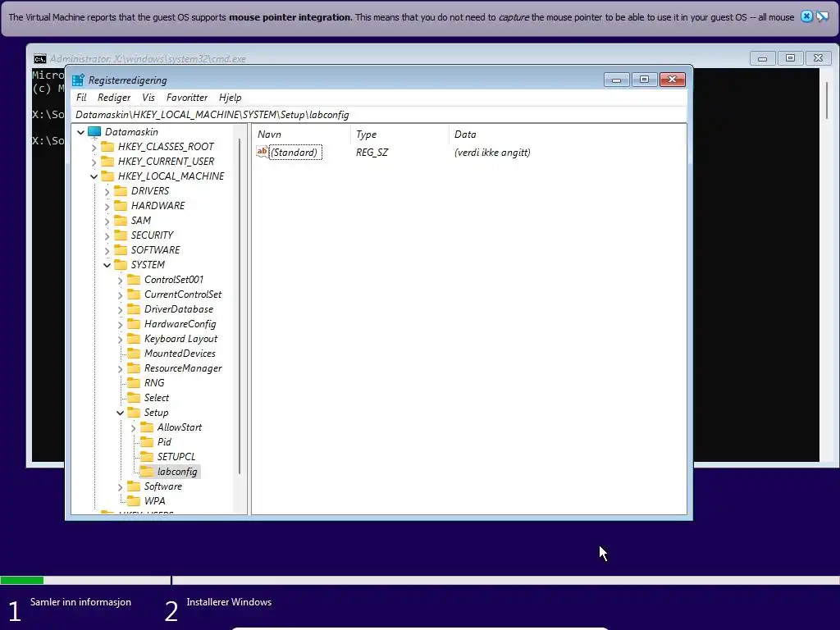This screenshot has height=630, width=840.
Task: Close the Registerredigering window
Action: (673, 80)
